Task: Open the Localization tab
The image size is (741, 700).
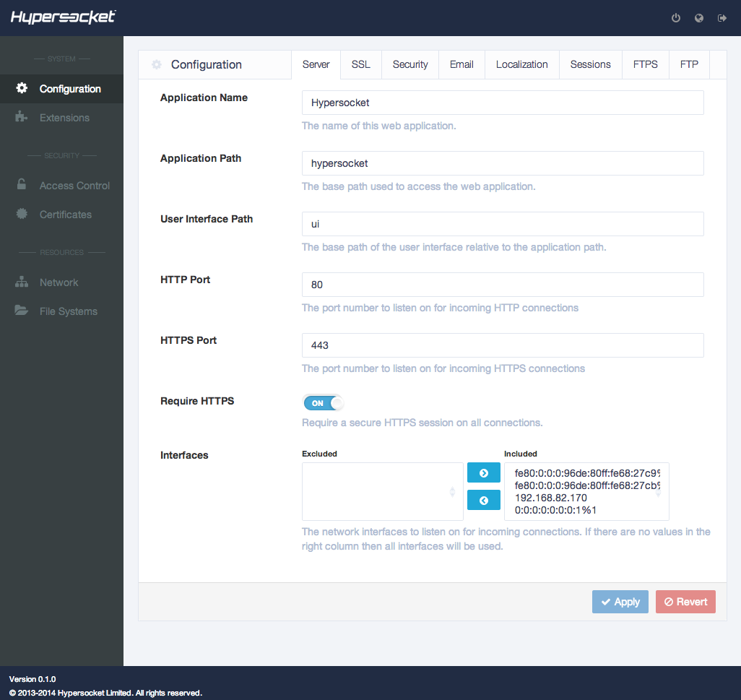Action: click(521, 64)
